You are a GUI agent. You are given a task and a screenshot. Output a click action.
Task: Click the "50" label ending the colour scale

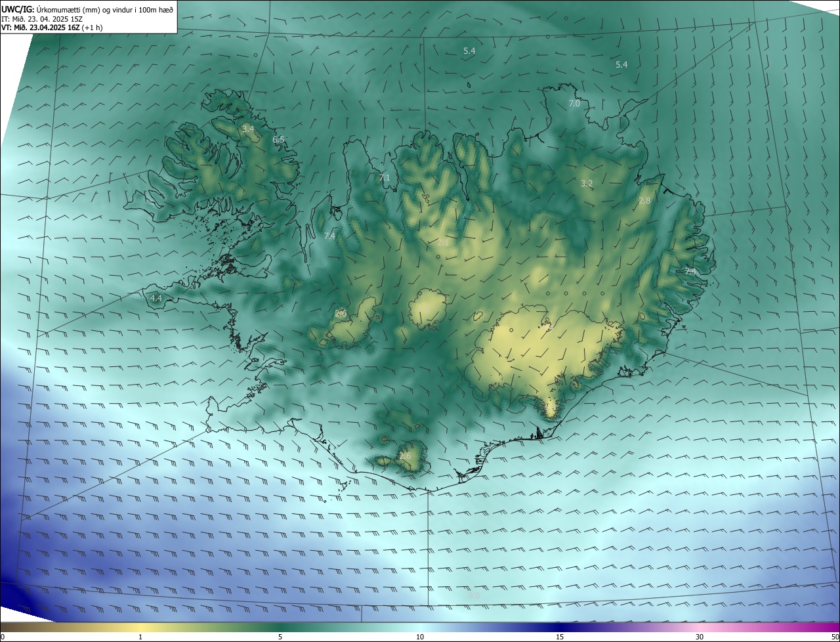click(x=835, y=637)
